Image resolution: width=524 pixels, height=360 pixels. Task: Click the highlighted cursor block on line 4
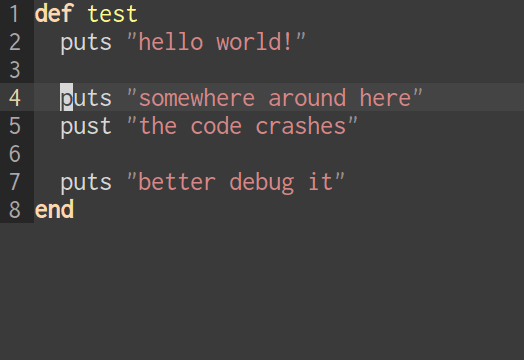click(x=67, y=97)
